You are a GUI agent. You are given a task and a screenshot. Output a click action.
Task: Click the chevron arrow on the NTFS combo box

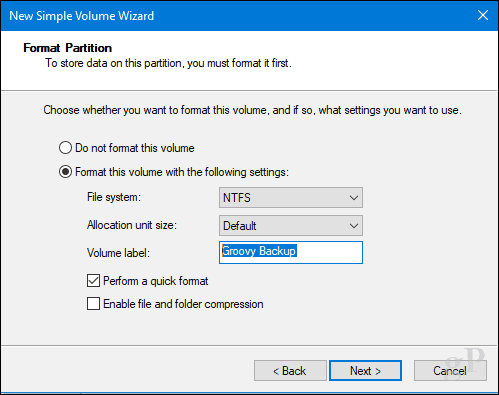point(354,198)
